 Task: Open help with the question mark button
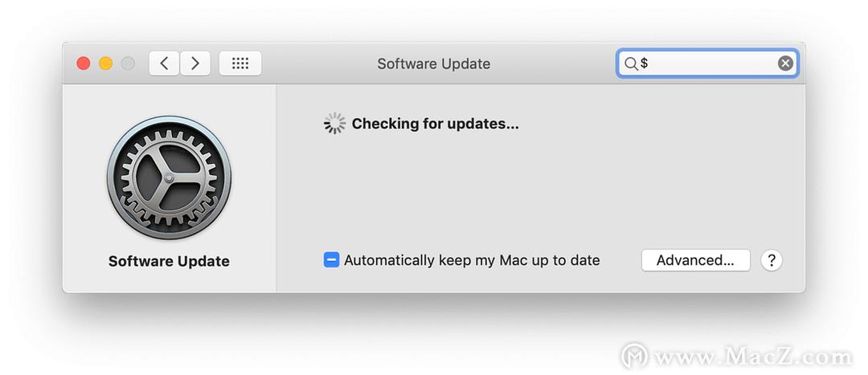point(772,260)
